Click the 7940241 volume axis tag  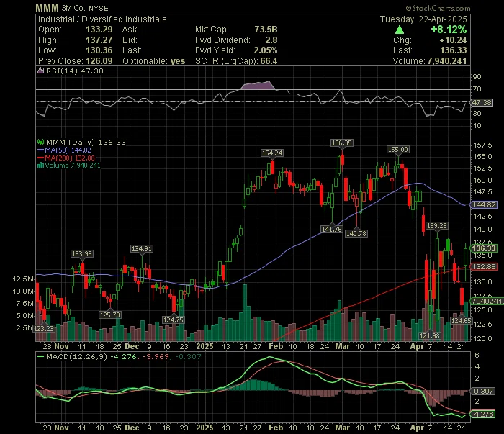487,301
